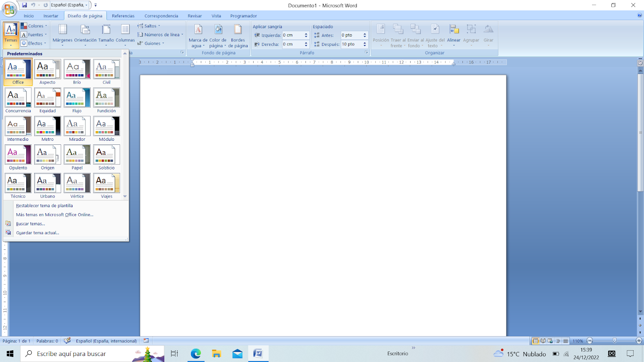Switch to outline view in status bar
The height and width of the screenshot is (362, 644).
pyautogui.click(x=558, y=341)
